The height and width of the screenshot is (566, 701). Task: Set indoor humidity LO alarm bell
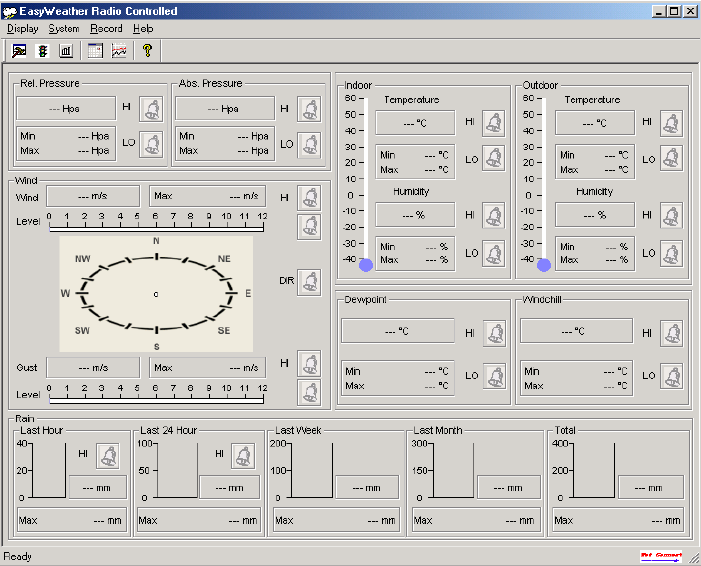tap(494, 254)
